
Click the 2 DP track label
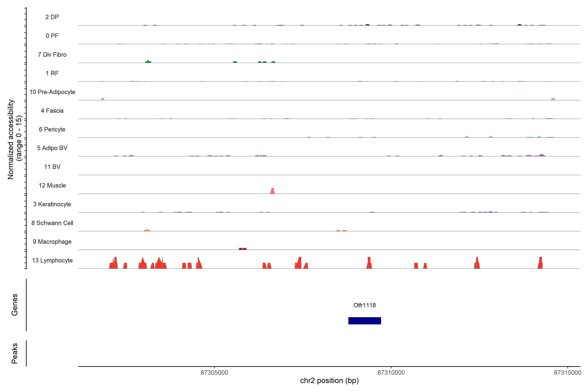tap(52, 17)
